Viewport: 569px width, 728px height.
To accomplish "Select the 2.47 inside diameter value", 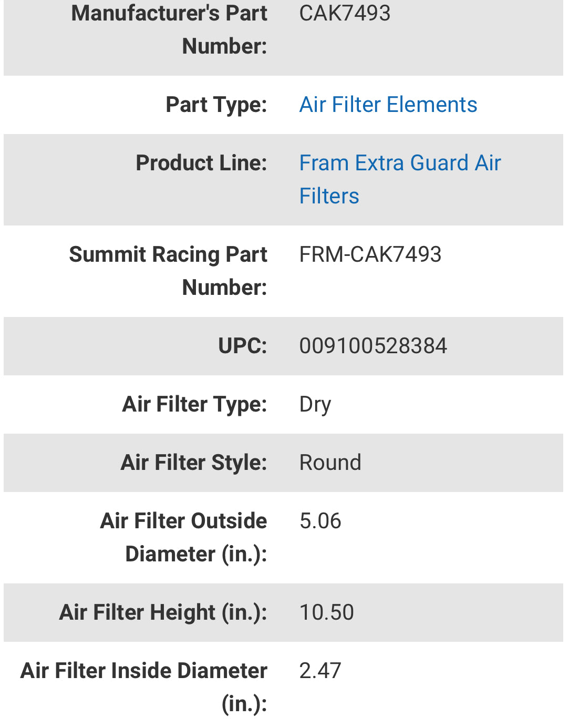I will point(320,671).
